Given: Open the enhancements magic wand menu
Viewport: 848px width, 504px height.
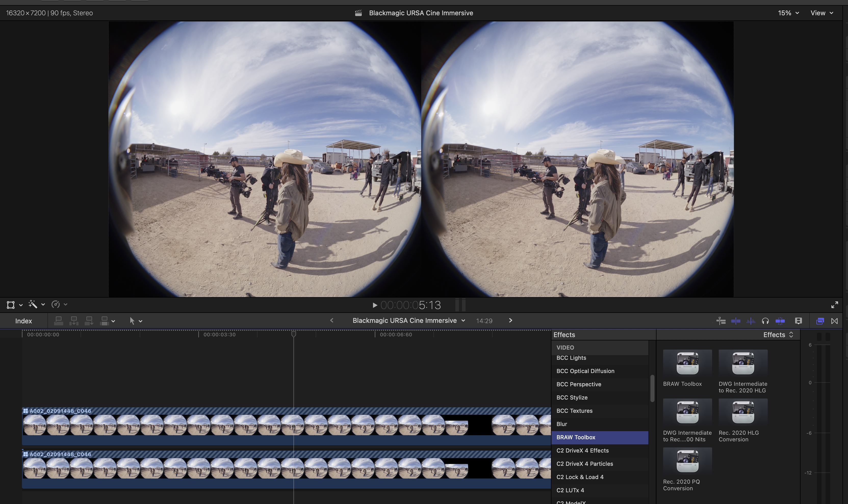Looking at the screenshot, I should click(33, 304).
